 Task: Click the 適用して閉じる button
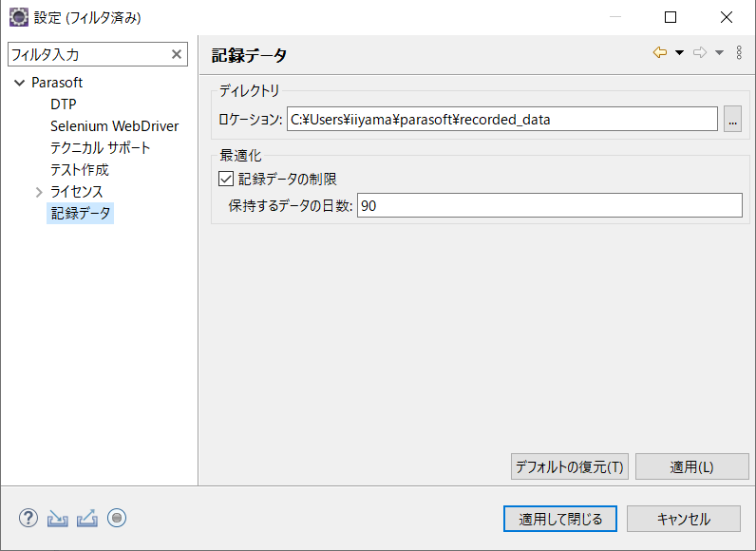point(560,519)
